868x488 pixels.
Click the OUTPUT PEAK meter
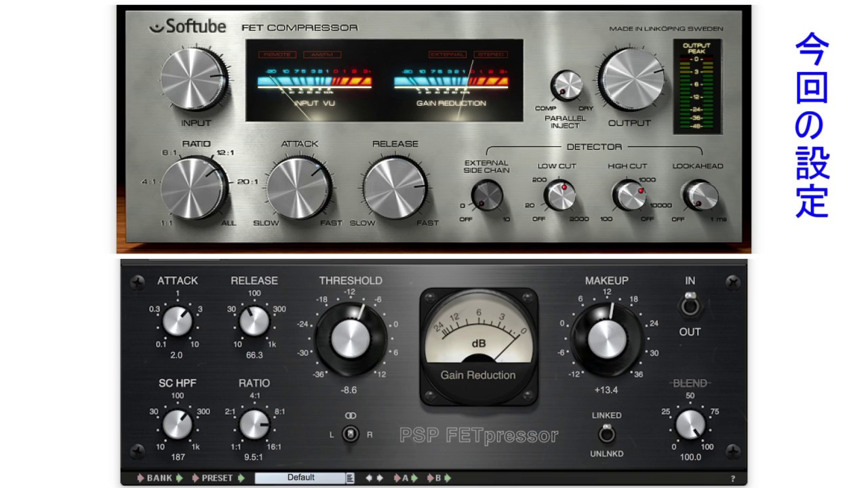[696, 87]
